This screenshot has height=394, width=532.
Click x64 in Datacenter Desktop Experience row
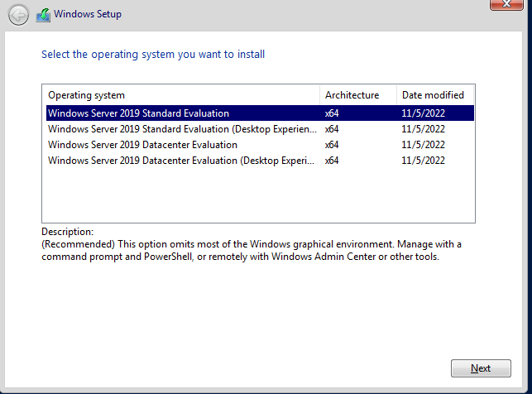(x=332, y=161)
